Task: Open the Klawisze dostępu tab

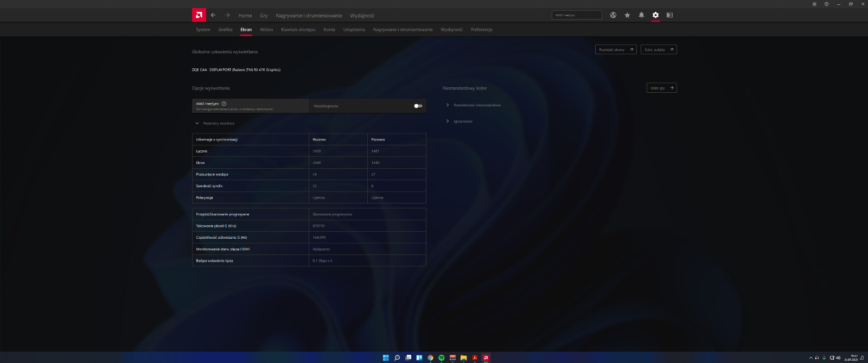Action: click(298, 30)
